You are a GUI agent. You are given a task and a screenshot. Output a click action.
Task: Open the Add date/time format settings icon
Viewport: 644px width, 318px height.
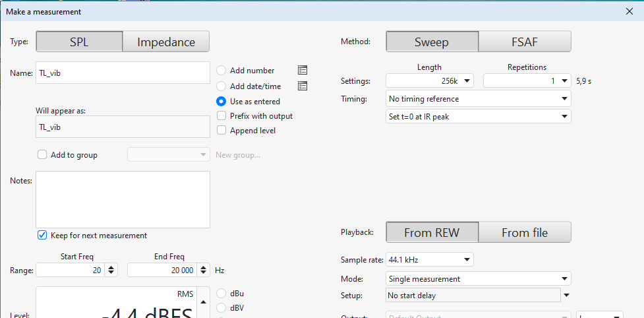pyautogui.click(x=303, y=86)
